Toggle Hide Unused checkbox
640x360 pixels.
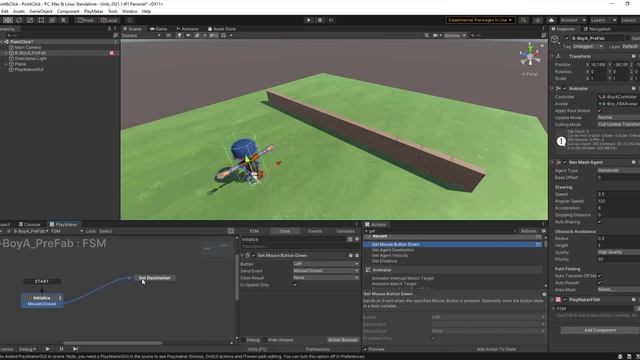click(265, 340)
